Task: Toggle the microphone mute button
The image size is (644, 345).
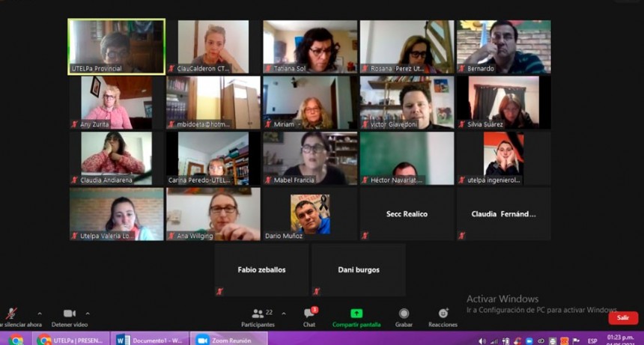Action: click(x=10, y=314)
